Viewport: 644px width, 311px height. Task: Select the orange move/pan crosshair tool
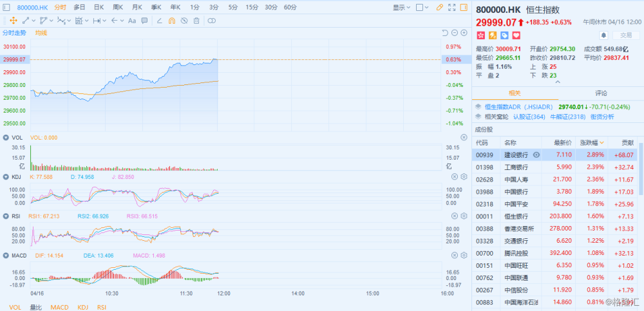(13, 21)
